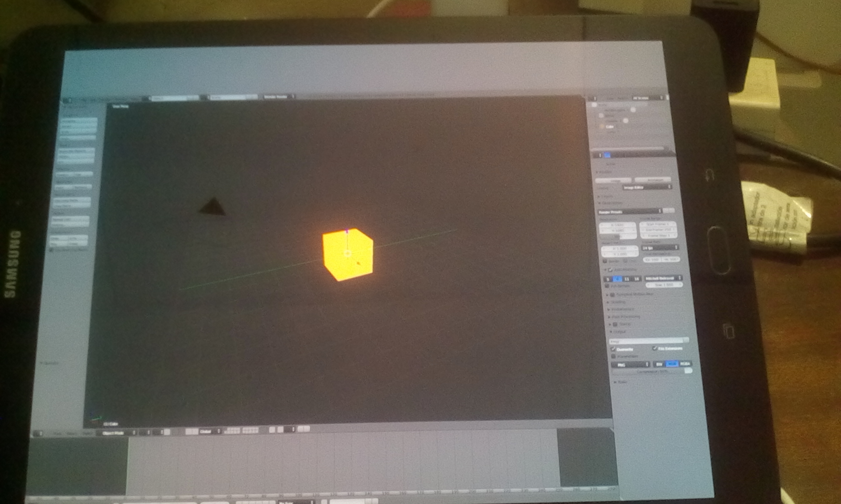The height and width of the screenshot is (504, 841).
Task: Click the first scene layers grid block
Action: coord(232,430)
